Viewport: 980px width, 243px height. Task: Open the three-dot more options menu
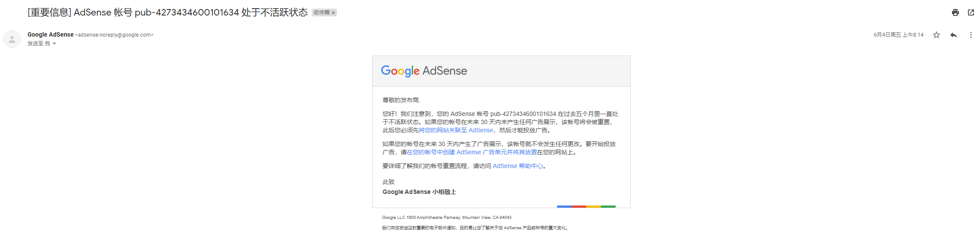(971, 35)
